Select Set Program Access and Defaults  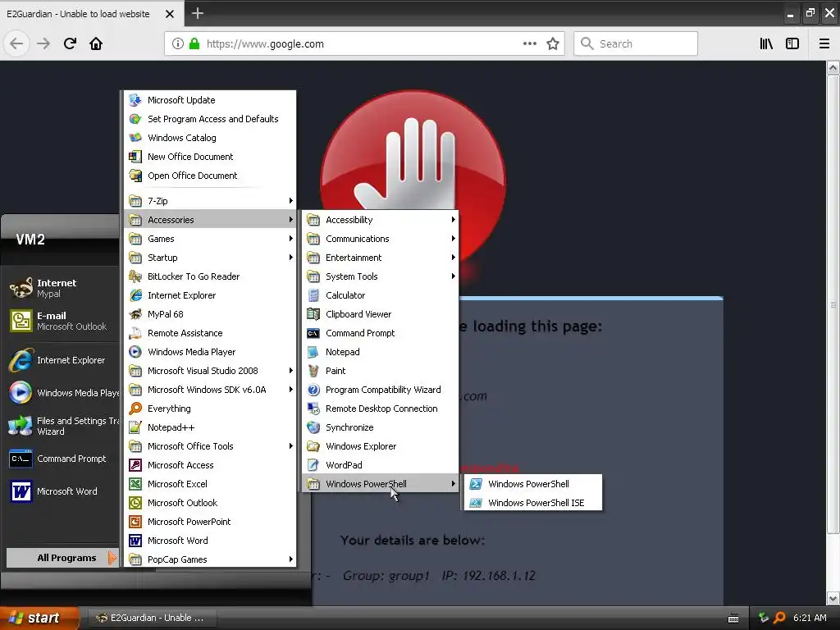[210, 119]
